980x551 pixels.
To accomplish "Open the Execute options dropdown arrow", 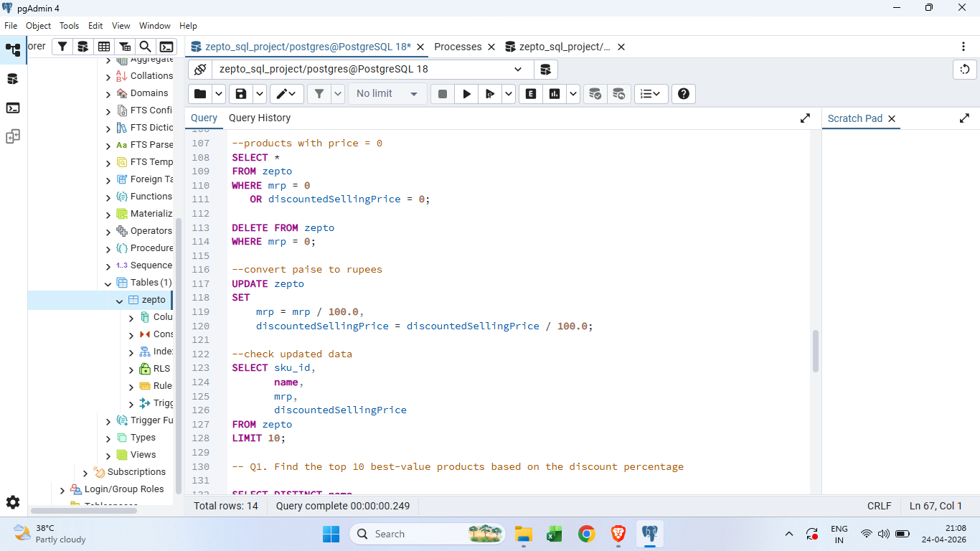I will (x=509, y=94).
